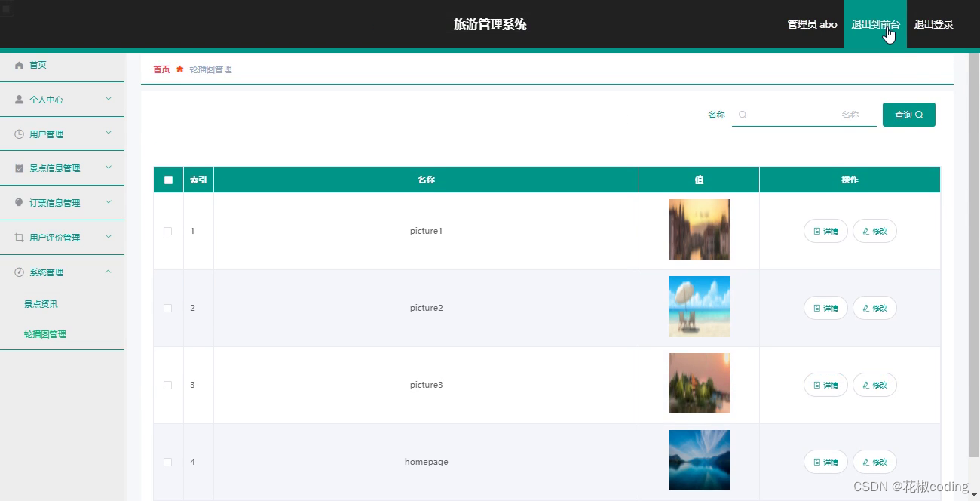Check the checkbox for homepage row
Viewport: 980px width, 501px height.
tap(168, 462)
